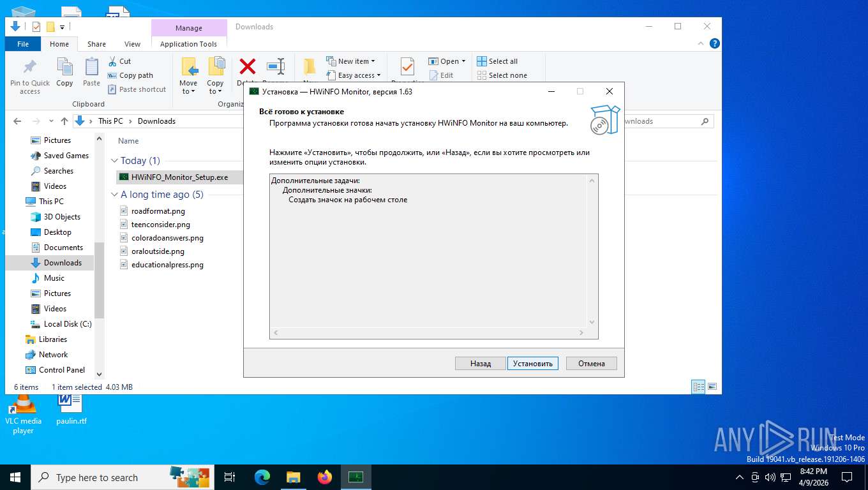Image resolution: width=868 pixels, height=490 pixels.
Task: Collapse the A long time ago group
Action: tap(115, 195)
